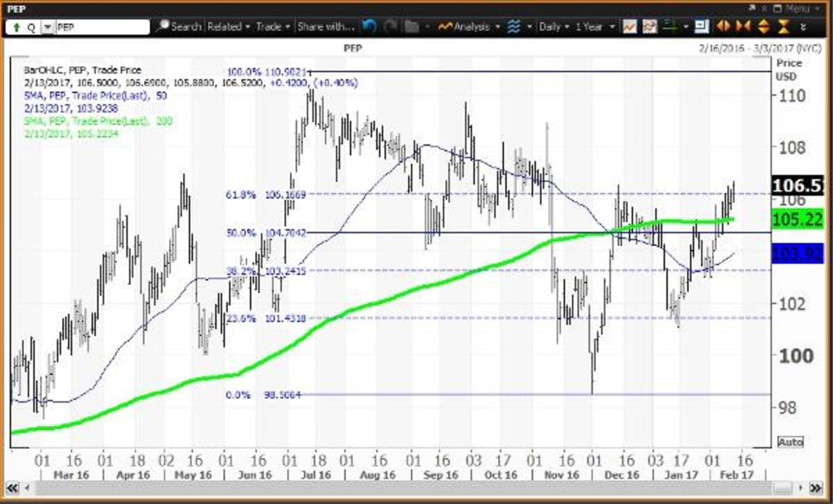Click the blue window layout icon
This screenshot has height=504, width=833.
701,27
